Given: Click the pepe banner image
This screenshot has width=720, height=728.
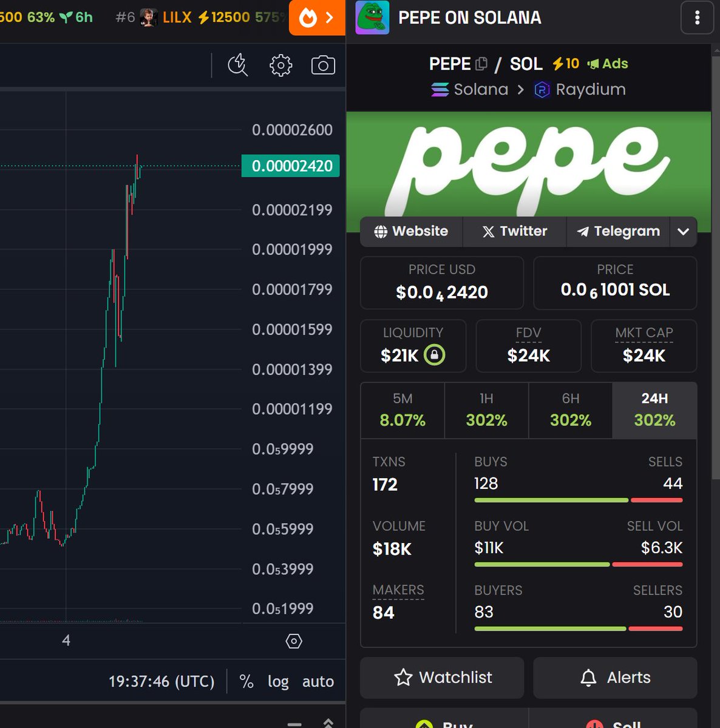Looking at the screenshot, I should click(529, 164).
